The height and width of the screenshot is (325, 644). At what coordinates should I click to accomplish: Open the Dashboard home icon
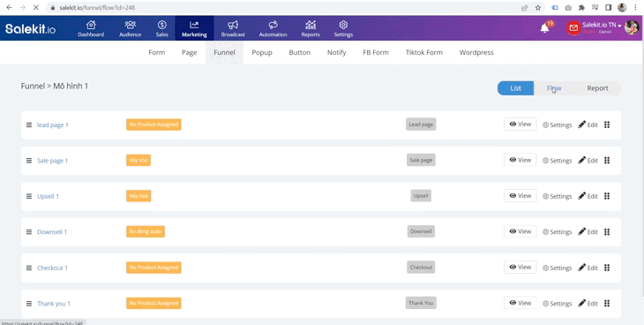(x=91, y=25)
